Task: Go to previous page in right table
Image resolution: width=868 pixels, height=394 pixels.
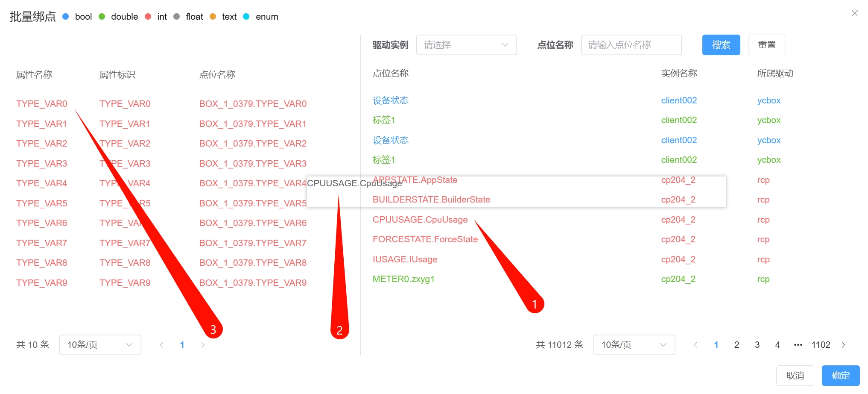Action: coord(696,345)
